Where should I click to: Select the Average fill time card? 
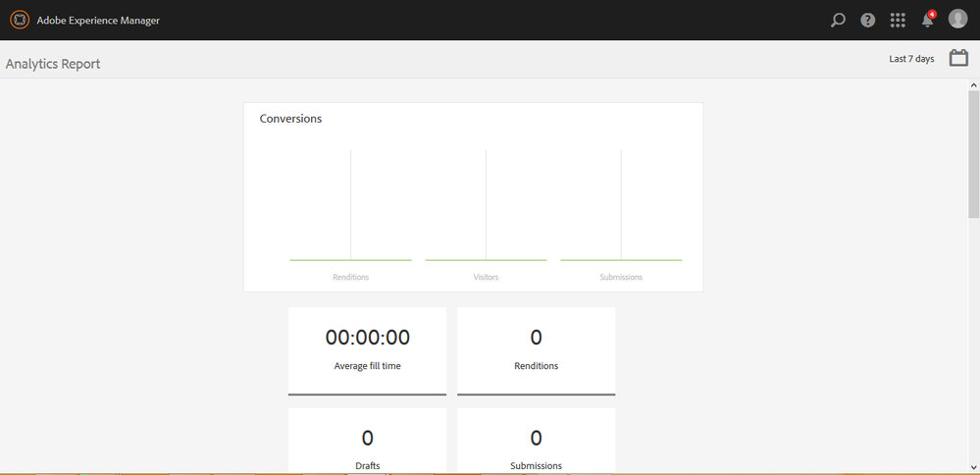point(367,350)
